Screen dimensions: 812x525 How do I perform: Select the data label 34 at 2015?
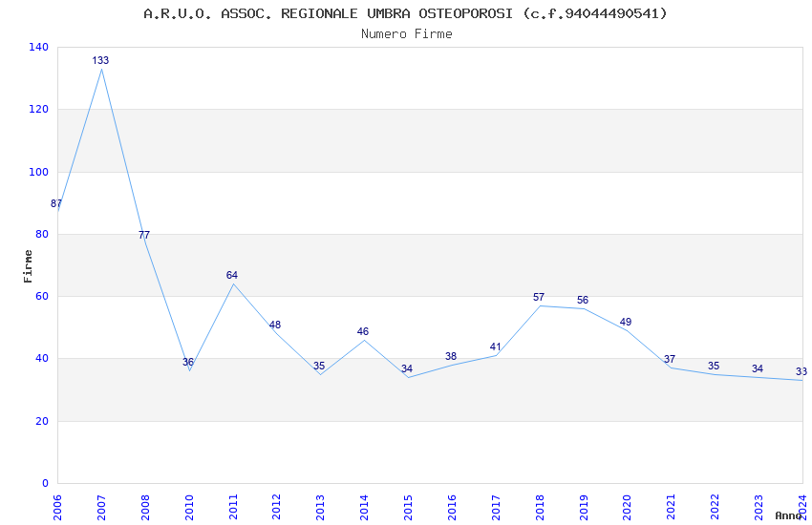[x=407, y=368]
